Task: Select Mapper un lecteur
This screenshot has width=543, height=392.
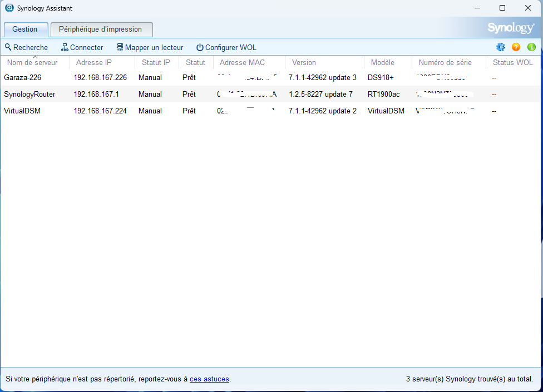Action: 150,47
